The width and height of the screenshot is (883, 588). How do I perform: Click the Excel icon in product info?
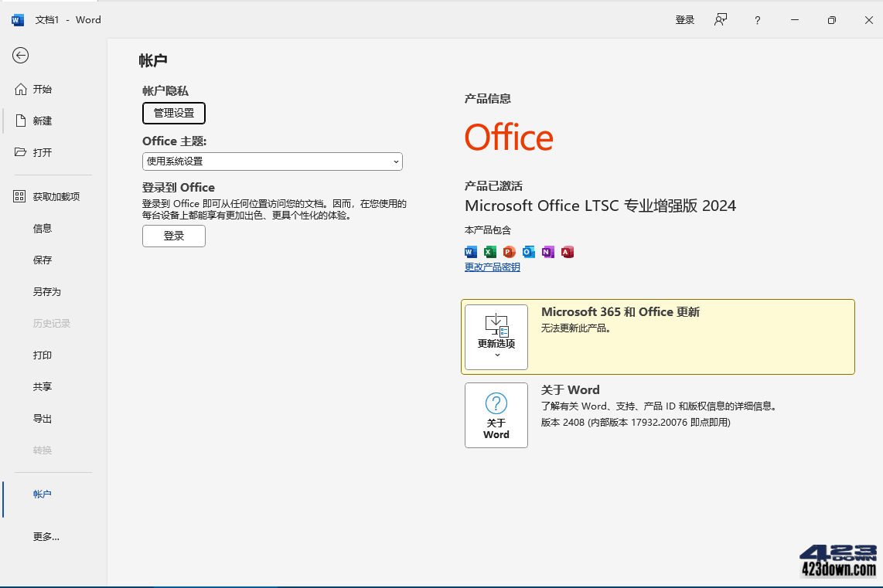point(489,252)
